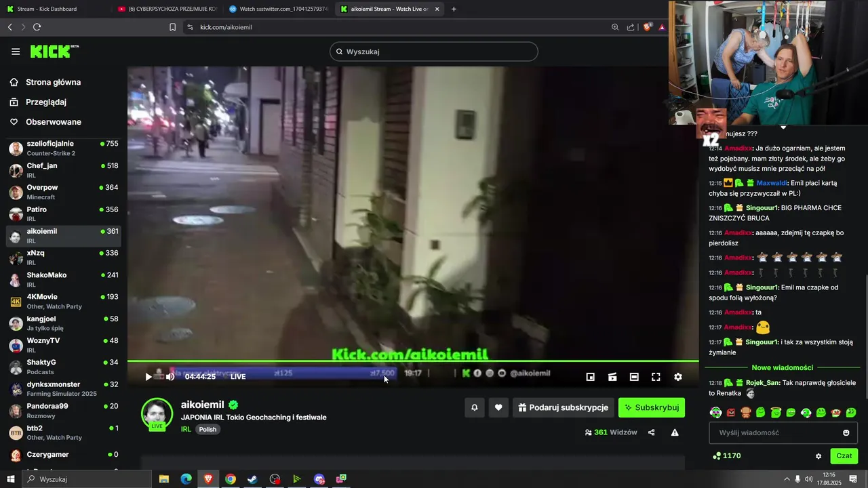The image size is (868, 488).
Task: Open Overpow channel in sidebar
Action: pyautogui.click(x=64, y=192)
